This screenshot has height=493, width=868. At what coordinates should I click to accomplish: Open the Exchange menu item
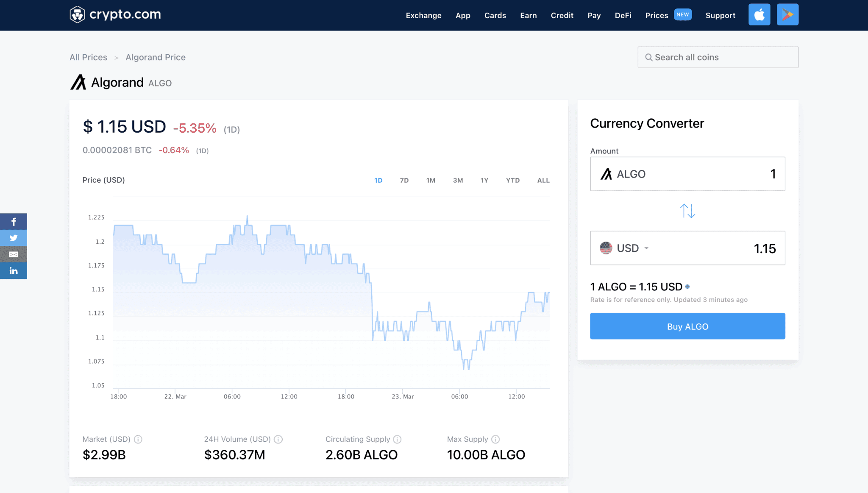pos(423,15)
